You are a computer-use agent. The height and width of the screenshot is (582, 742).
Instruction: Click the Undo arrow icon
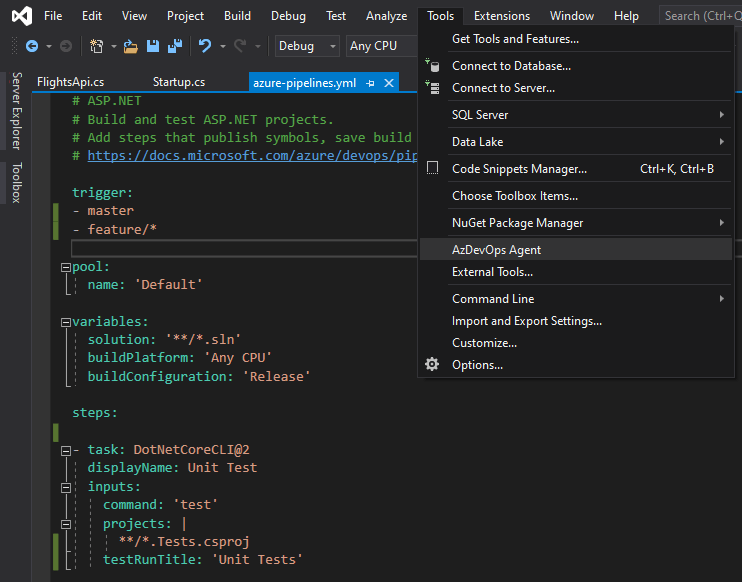point(205,46)
